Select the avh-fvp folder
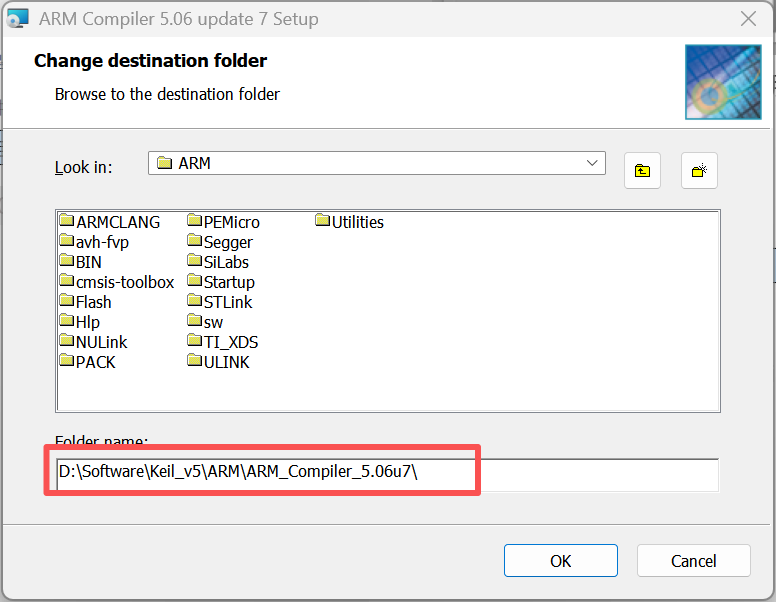 [x=95, y=242]
